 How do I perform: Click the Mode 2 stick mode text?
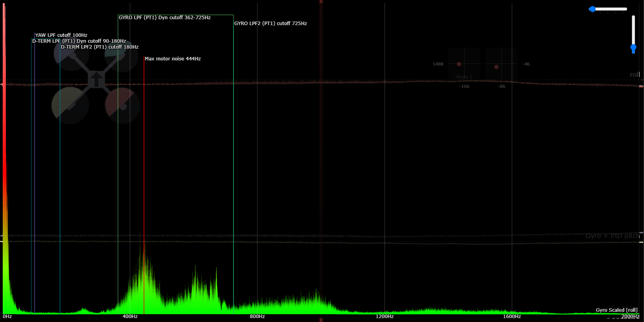464,77
